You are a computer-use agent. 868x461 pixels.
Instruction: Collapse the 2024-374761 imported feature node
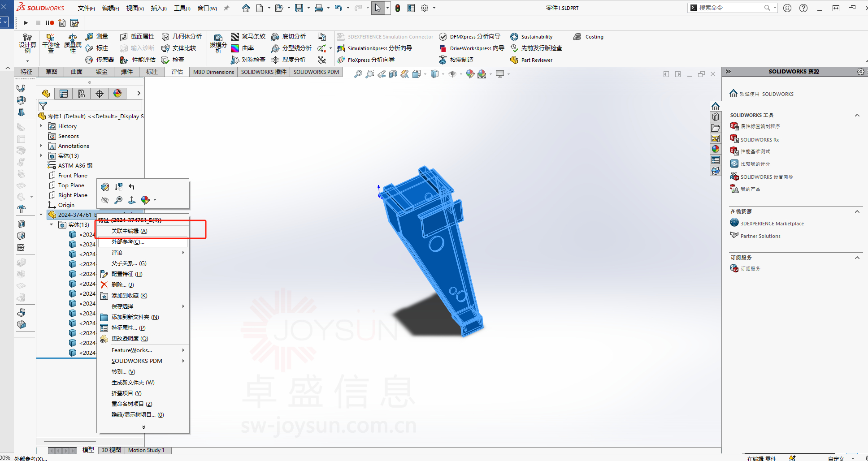(41, 215)
